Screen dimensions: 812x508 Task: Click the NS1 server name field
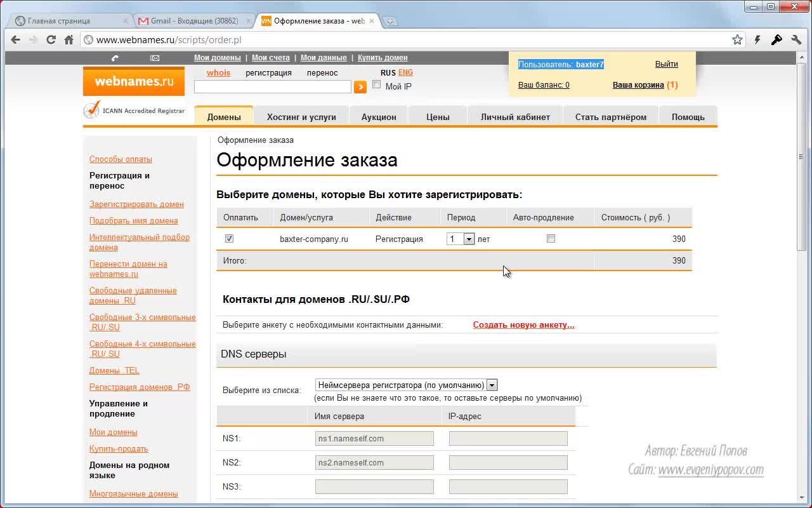click(x=374, y=439)
